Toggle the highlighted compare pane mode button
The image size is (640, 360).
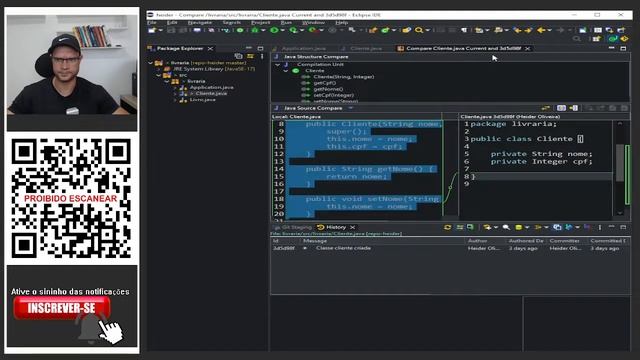[562, 108]
